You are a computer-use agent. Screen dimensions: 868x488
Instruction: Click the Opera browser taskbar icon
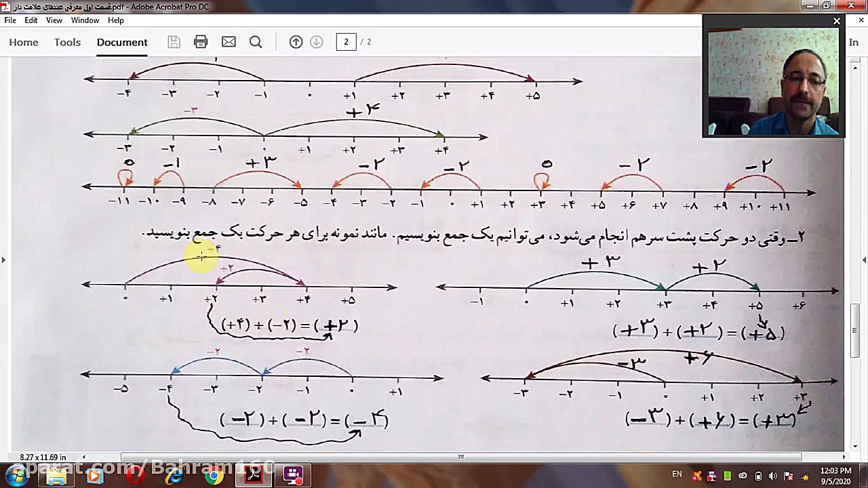tap(135, 476)
